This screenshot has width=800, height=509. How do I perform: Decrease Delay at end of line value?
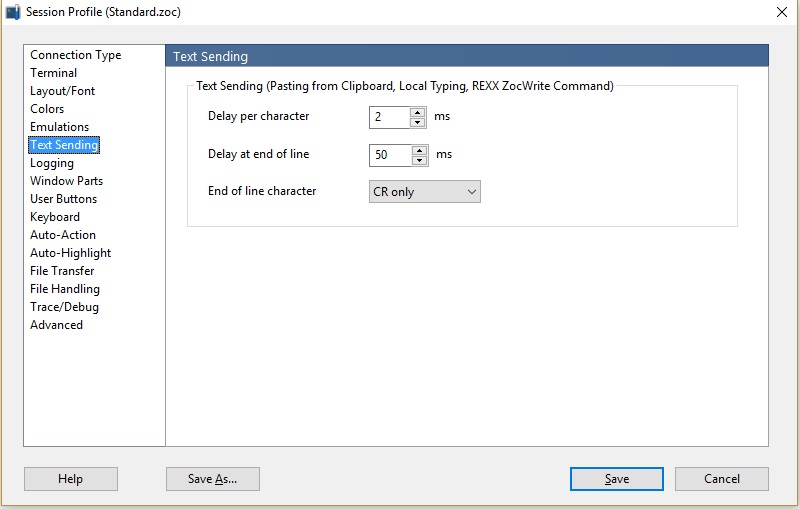click(419, 161)
